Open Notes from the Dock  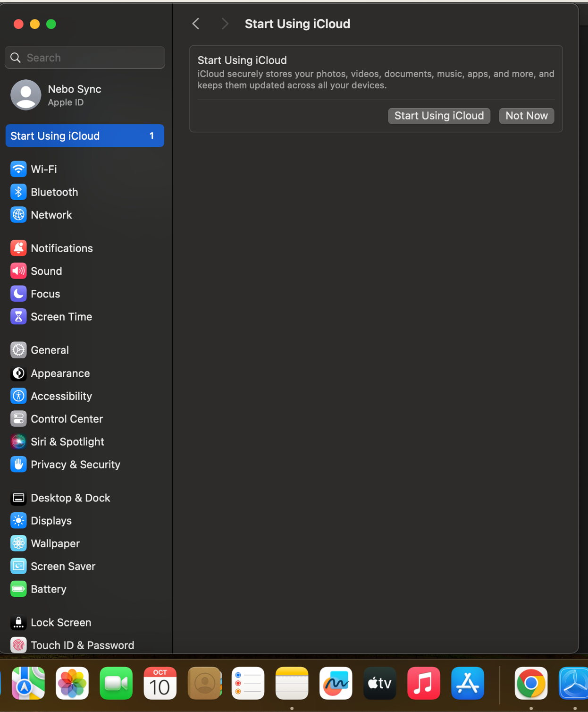pyautogui.click(x=292, y=683)
